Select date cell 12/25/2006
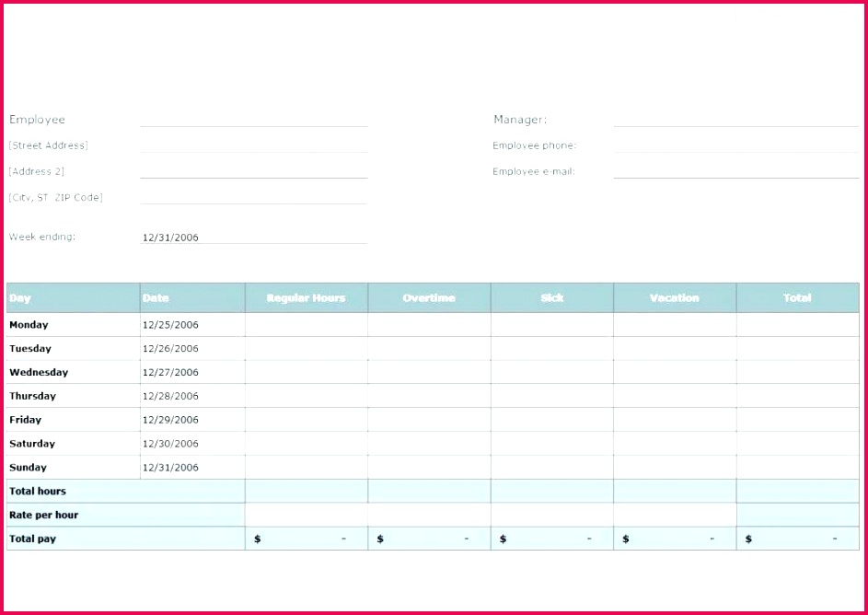 pyautogui.click(x=192, y=325)
